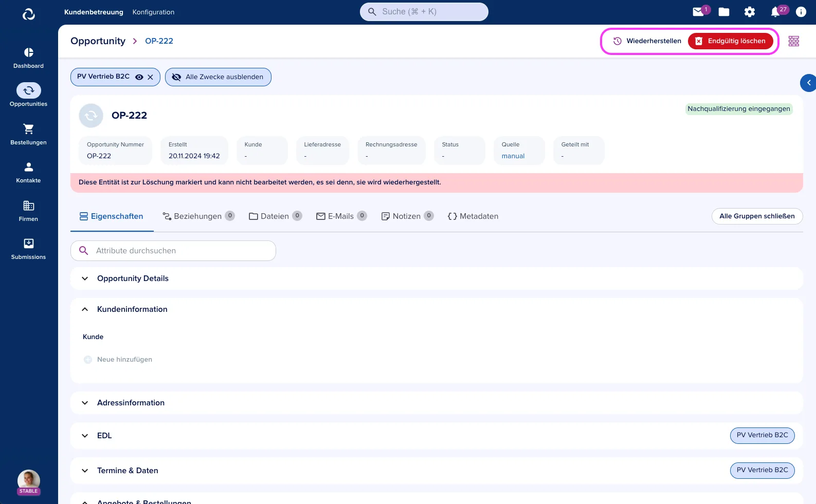Select Konfiguration in top navigation

click(x=153, y=12)
